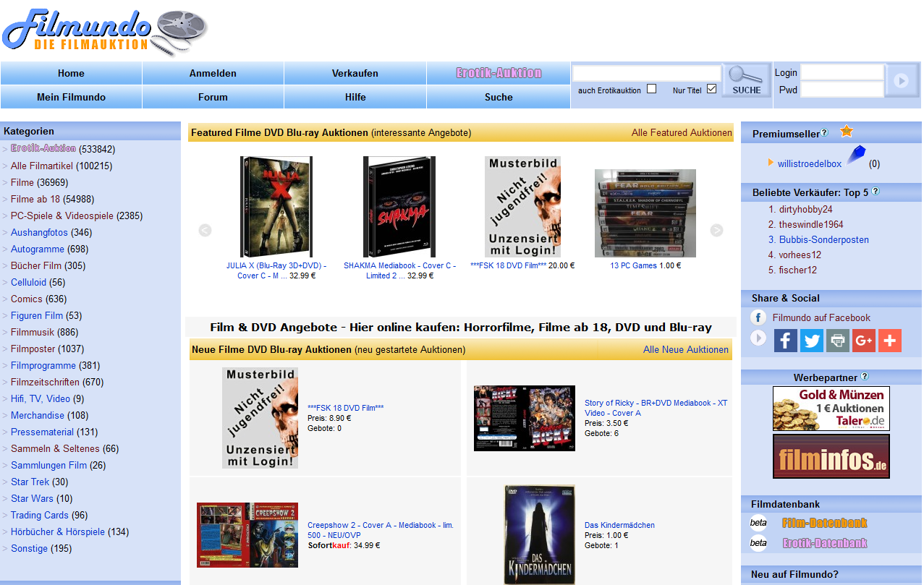
Task: Open the Verkaufen menu item
Action: pyautogui.click(x=355, y=73)
